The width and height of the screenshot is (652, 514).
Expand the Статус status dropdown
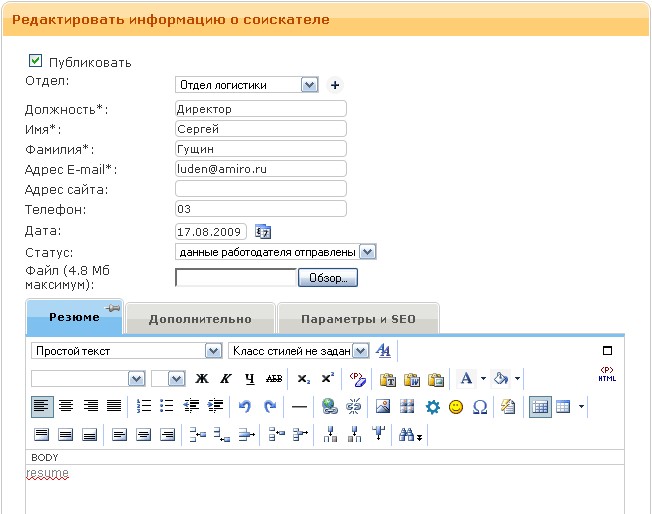tap(367, 252)
